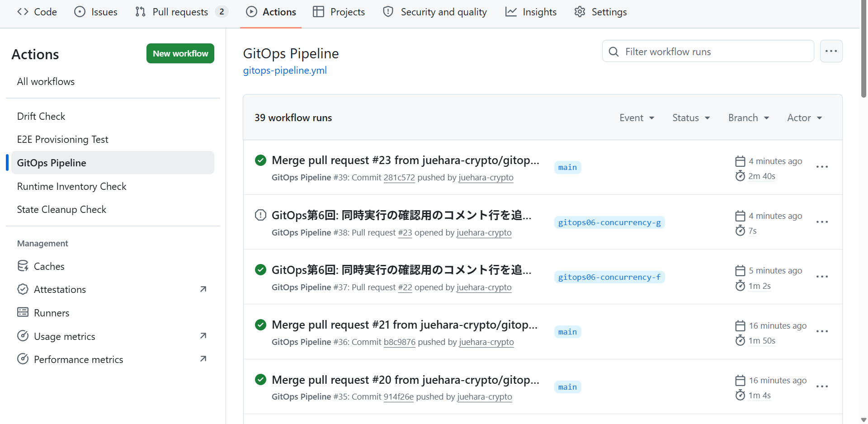Open the Code tab
This screenshot has width=868, height=424.
pos(37,12)
